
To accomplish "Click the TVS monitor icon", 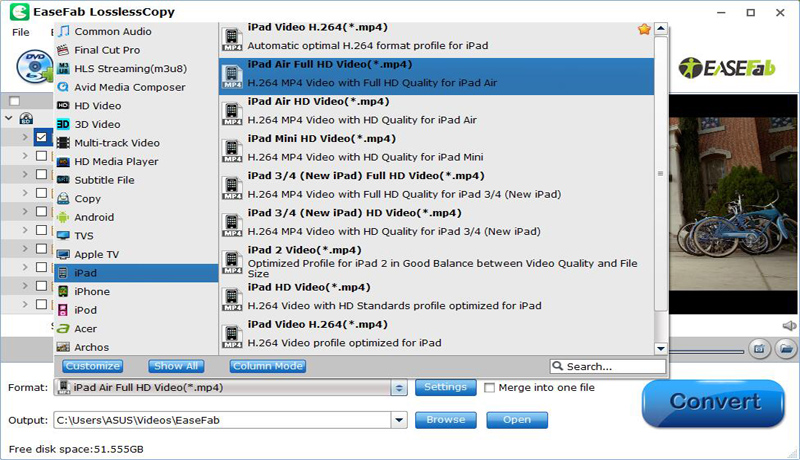I will (x=63, y=236).
